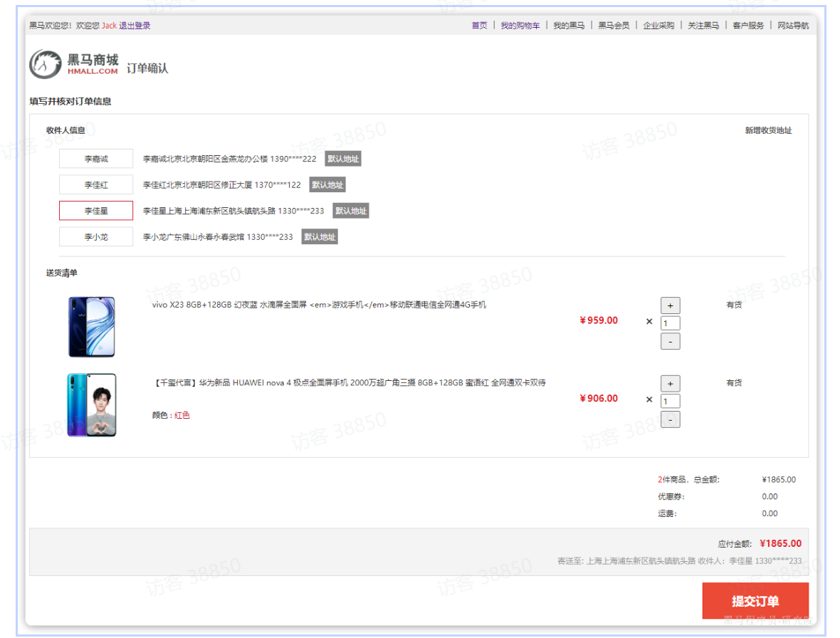Click the vivo X23 quantity field
The width and height of the screenshot is (840, 638).
[670, 323]
